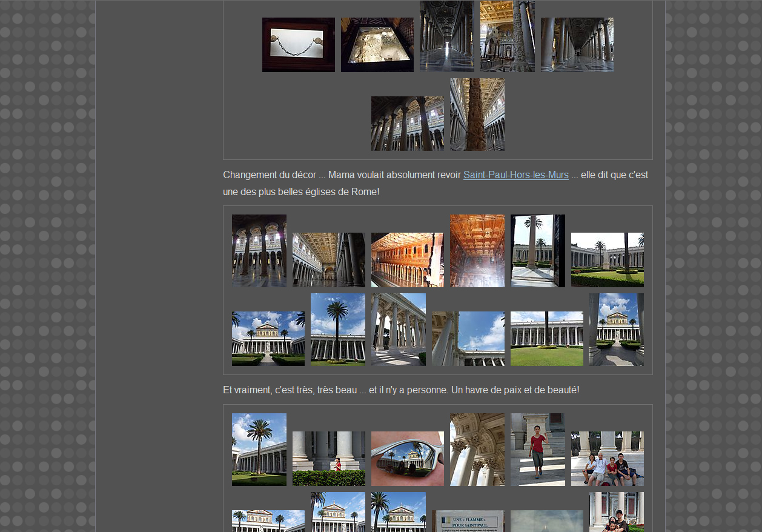Open the sunglasses reflecting the basilica photo
The width and height of the screenshot is (762, 532).
pos(407,459)
